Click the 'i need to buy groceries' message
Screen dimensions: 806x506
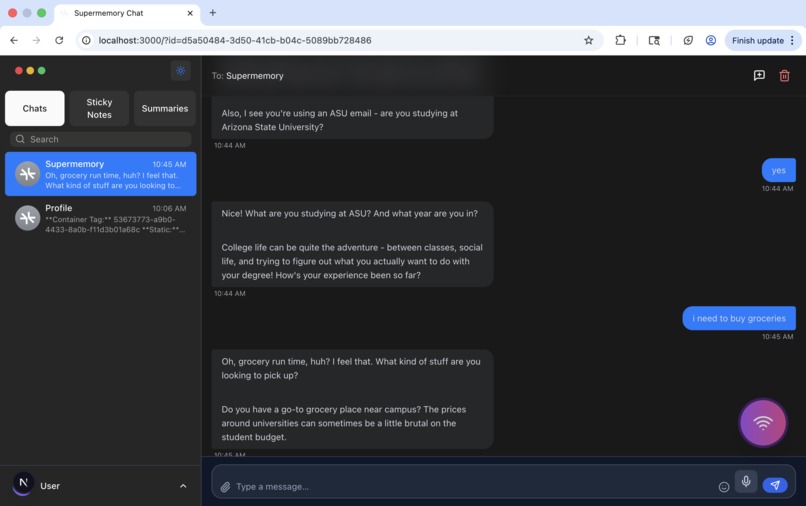739,318
